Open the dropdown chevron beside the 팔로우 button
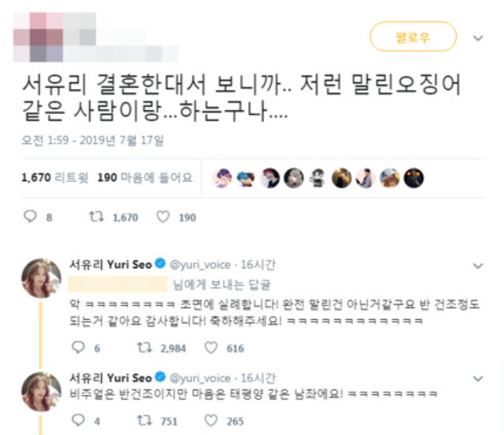 click(x=478, y=38)
